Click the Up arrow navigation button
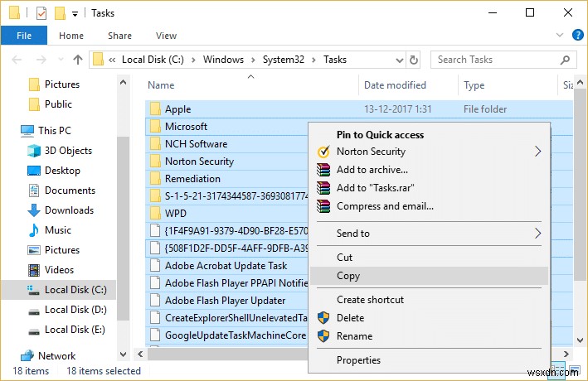The height and width of the screenshot is (381, 588). [78, 60]
